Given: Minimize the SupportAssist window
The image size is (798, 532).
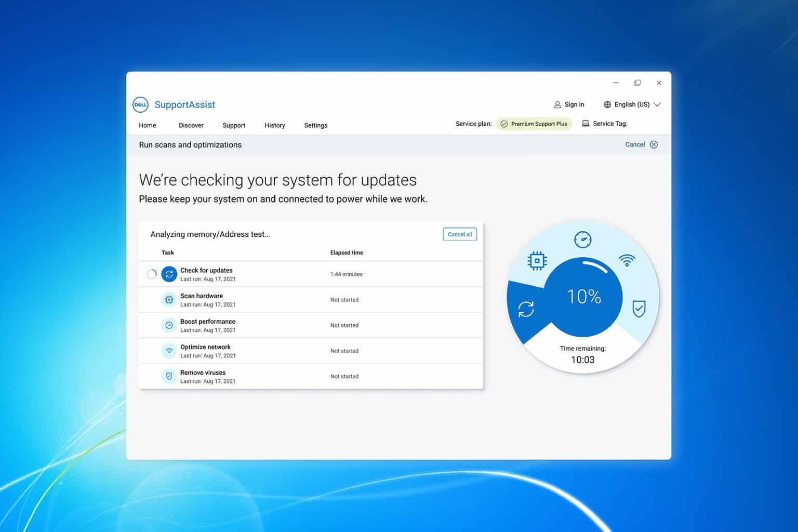Looking at the screenshot, I should tap(616, 83).
